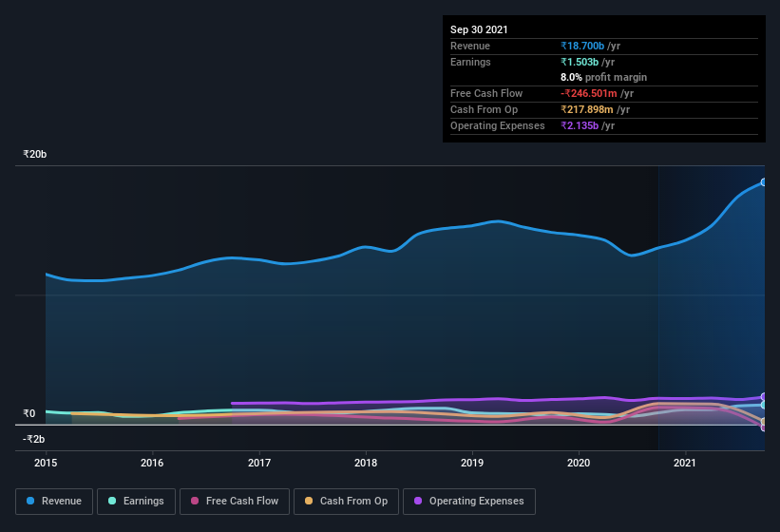Viewport: 780px width, 532px height.
Task: Click the Earnings row label in tooltip
Action: [x=470, y=62]
